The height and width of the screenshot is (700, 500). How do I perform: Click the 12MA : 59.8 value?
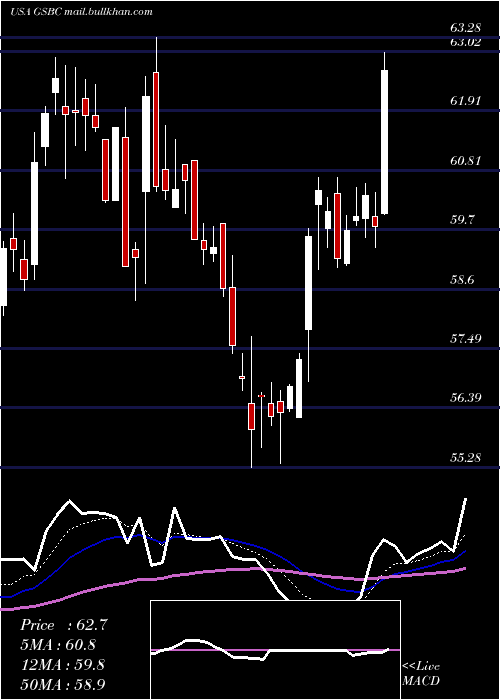point(62,665)
